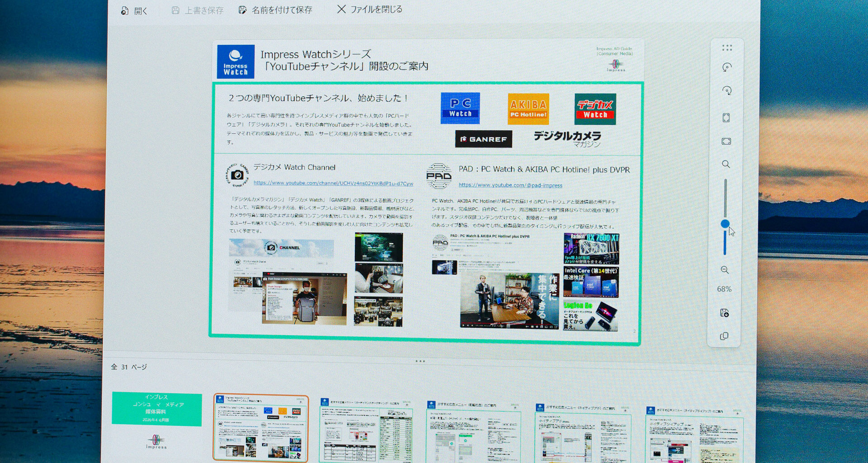Click ファイルを閉じる (Close file)

[370, 9]
